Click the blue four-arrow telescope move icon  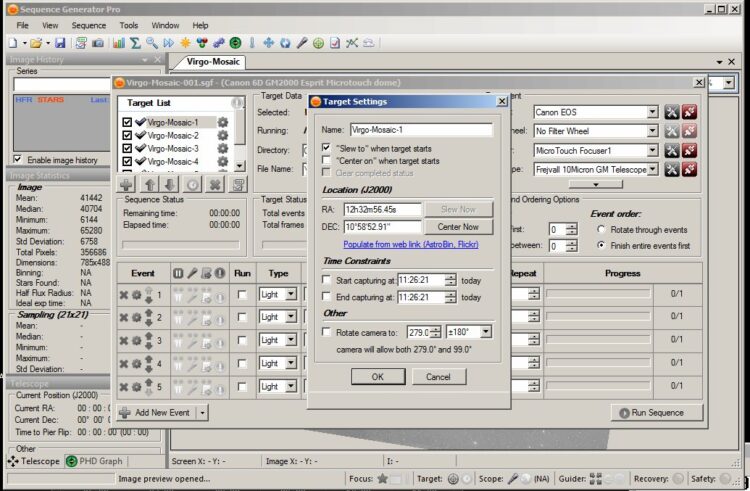click(268, 43)
